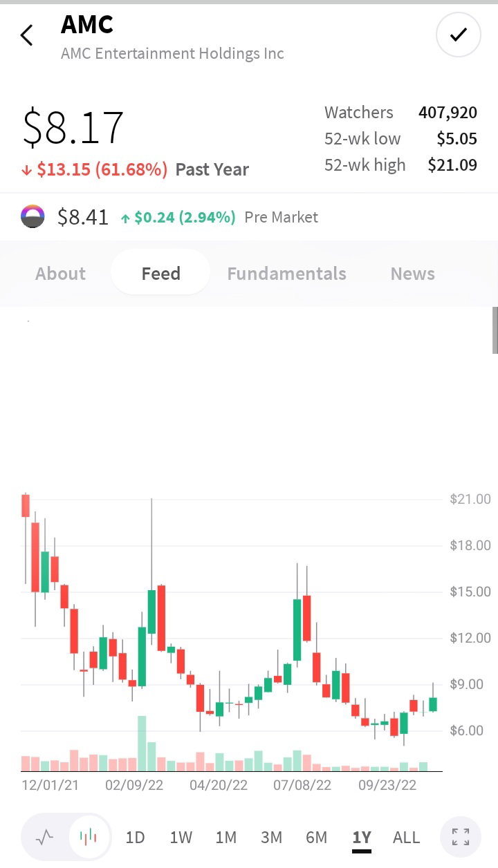Select the 1D time range
Screen dimensions: 498x868
[135, 838]
